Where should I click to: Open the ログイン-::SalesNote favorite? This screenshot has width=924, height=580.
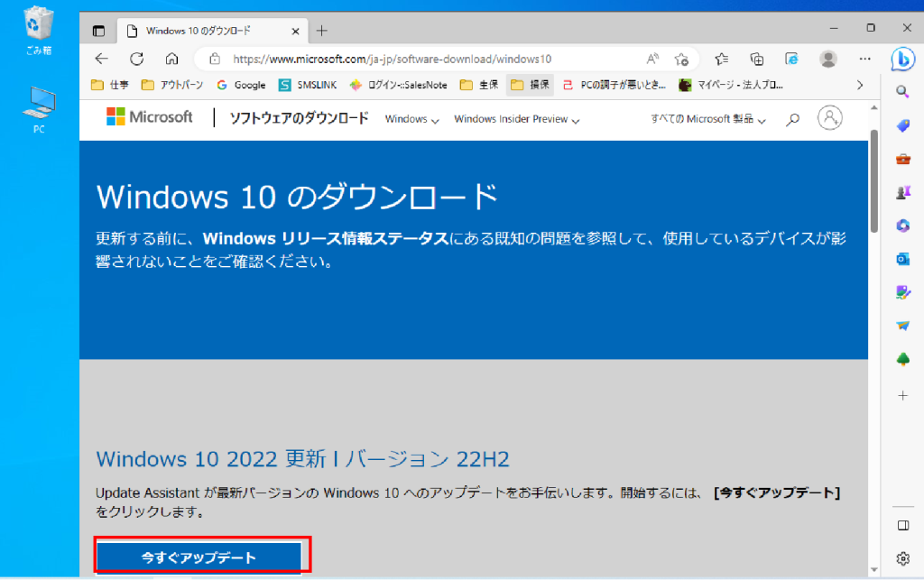398,85
